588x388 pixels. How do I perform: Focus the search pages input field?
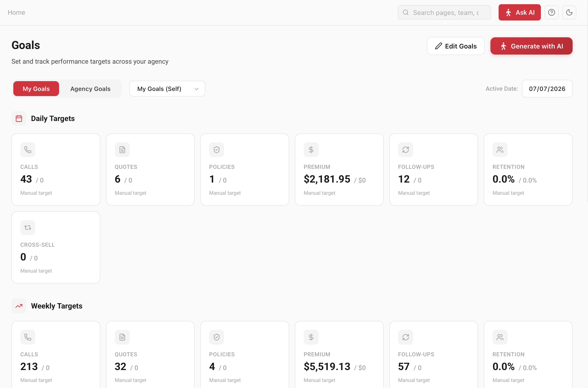(444, 12)
